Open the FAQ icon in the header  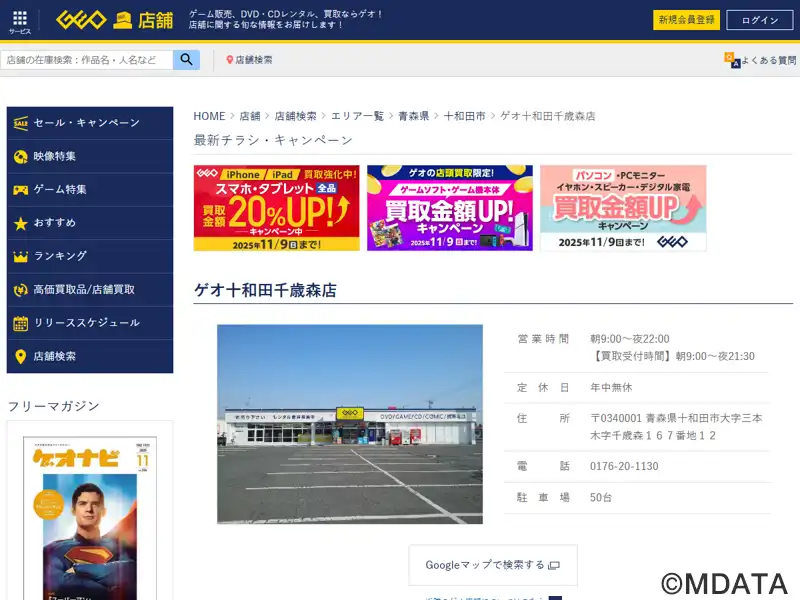pos(733,60)
